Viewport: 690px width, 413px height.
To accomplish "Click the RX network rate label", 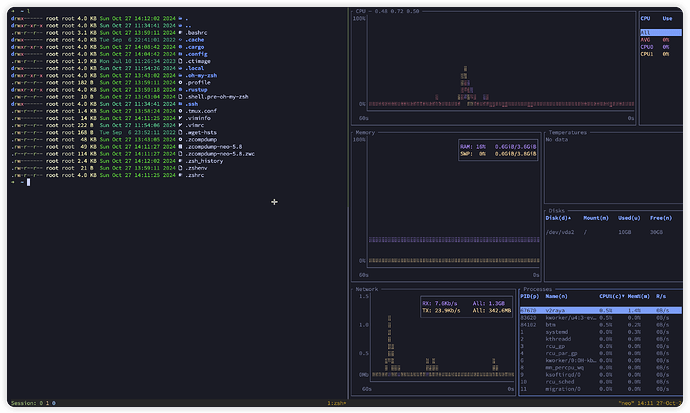I will [440, 303].
